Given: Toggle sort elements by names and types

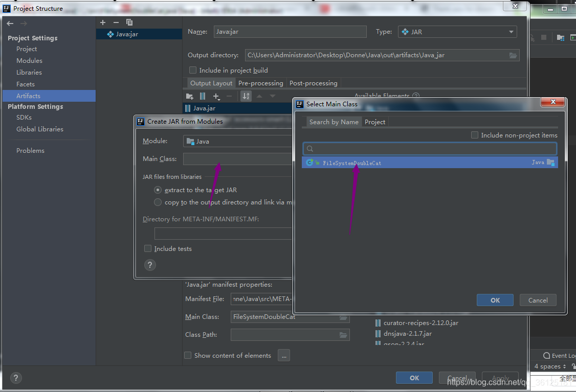Looking at the screenshot, I should (x=246, y=96).
